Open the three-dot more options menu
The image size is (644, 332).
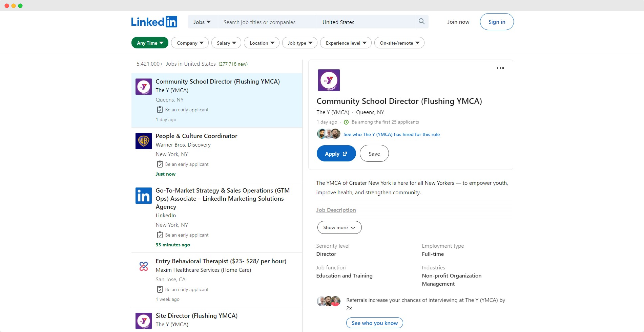(500, 68)
